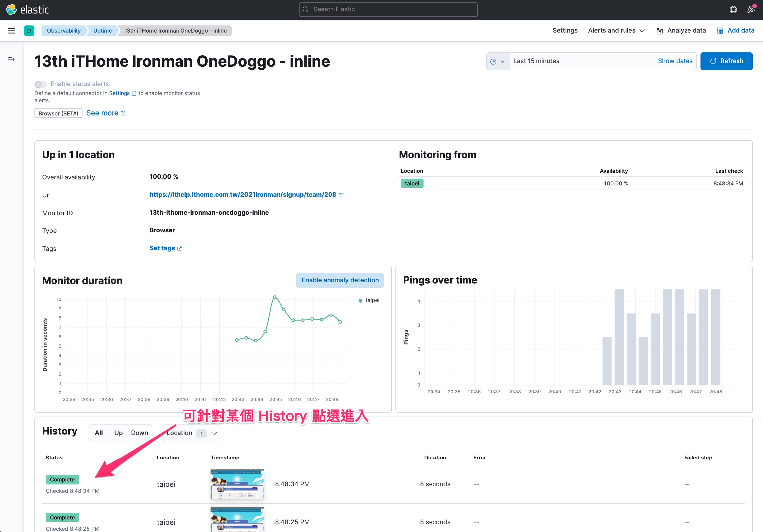Click the D space avatar
The height and width of the screenshot is (532, 763).
click(29, 31)
